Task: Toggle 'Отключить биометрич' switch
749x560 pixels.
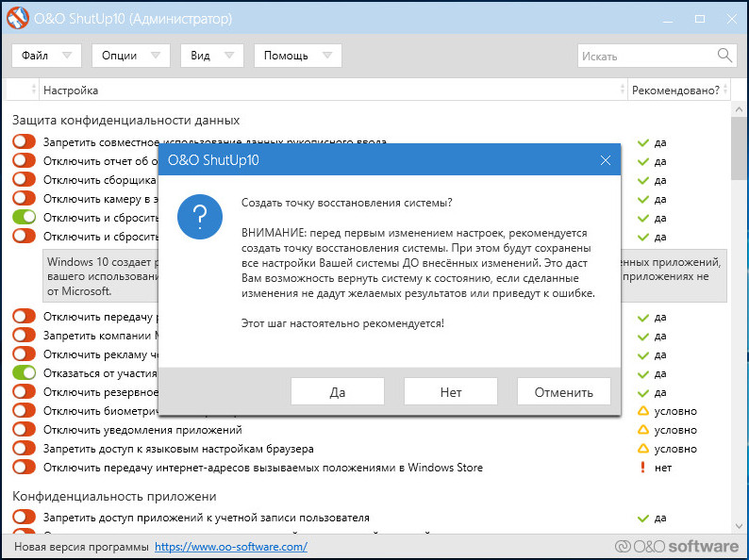Action: [x=25, y=410]
